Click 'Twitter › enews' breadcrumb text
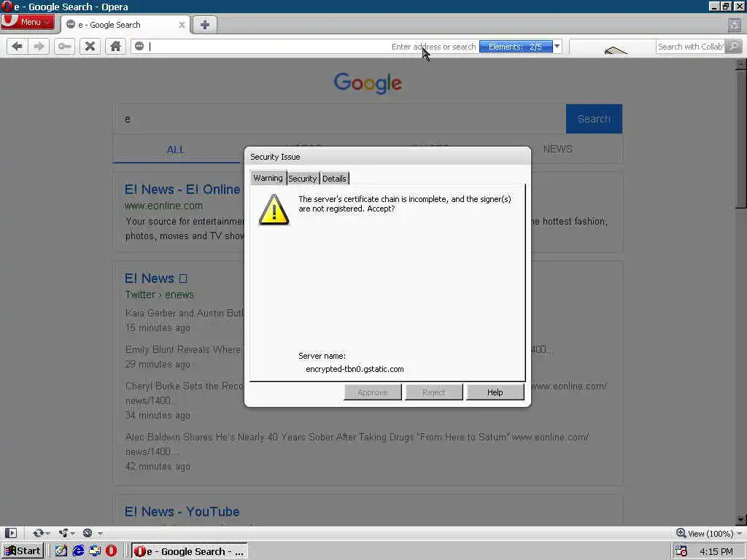 159,295
